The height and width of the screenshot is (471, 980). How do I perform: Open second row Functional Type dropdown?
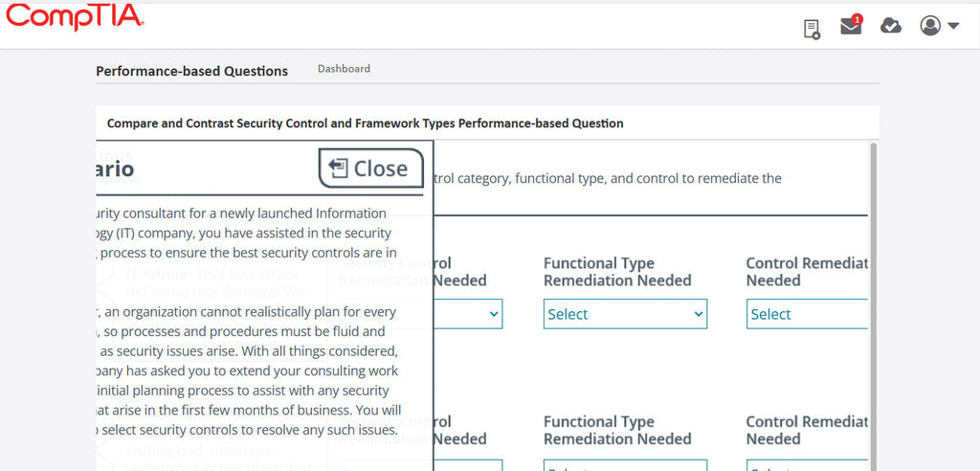pos(625,465)
